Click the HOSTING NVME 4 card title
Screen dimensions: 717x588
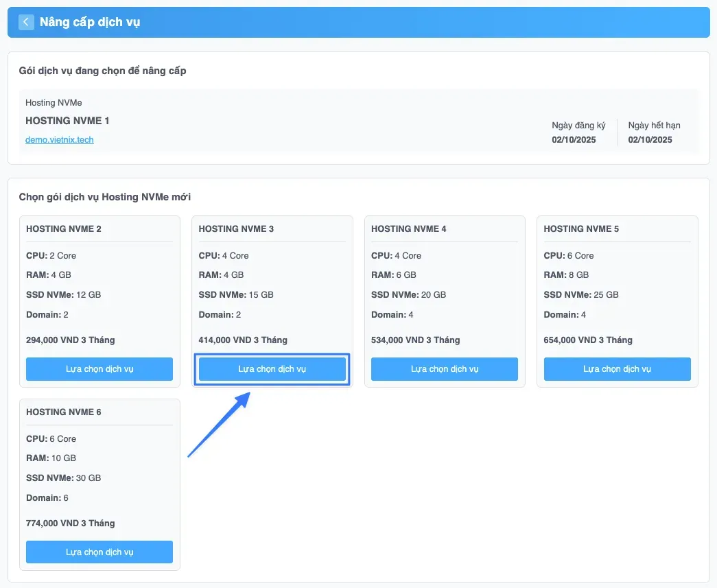point(409,228)
